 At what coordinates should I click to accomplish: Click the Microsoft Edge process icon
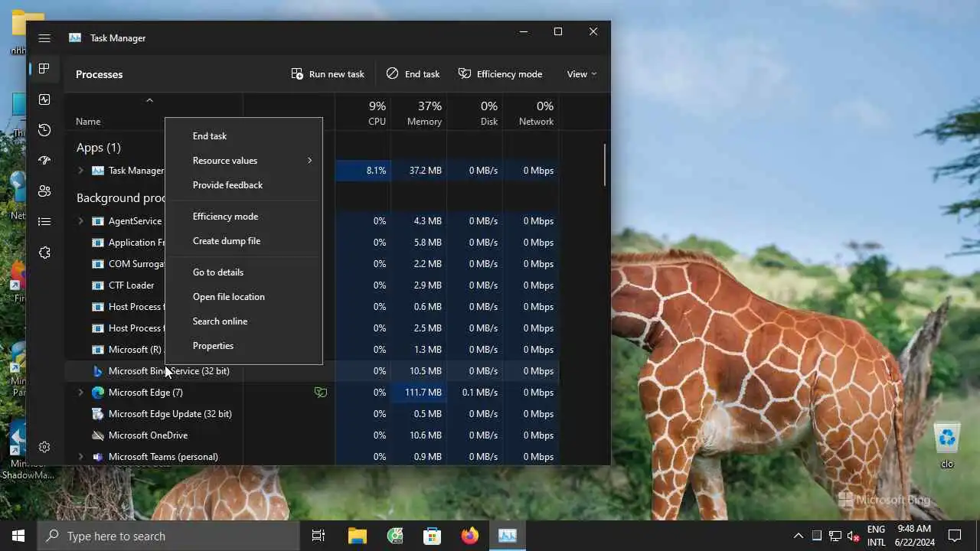tap(97, 393)
